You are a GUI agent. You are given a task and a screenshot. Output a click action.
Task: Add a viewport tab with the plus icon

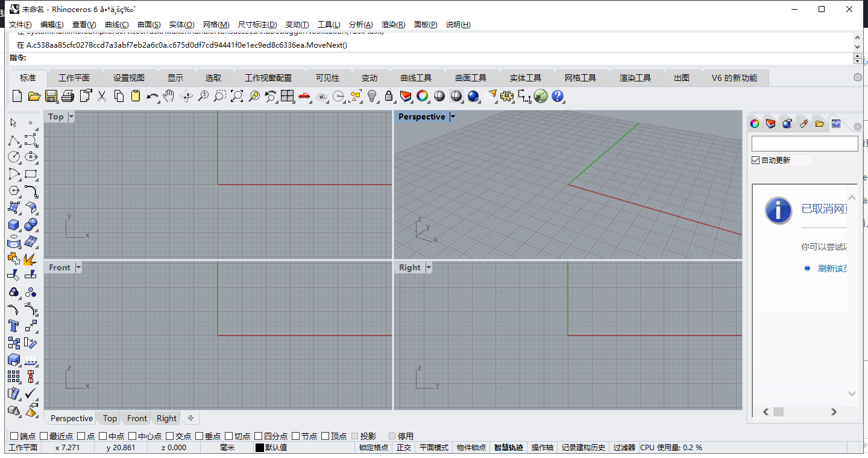click(x=190, y=418)
